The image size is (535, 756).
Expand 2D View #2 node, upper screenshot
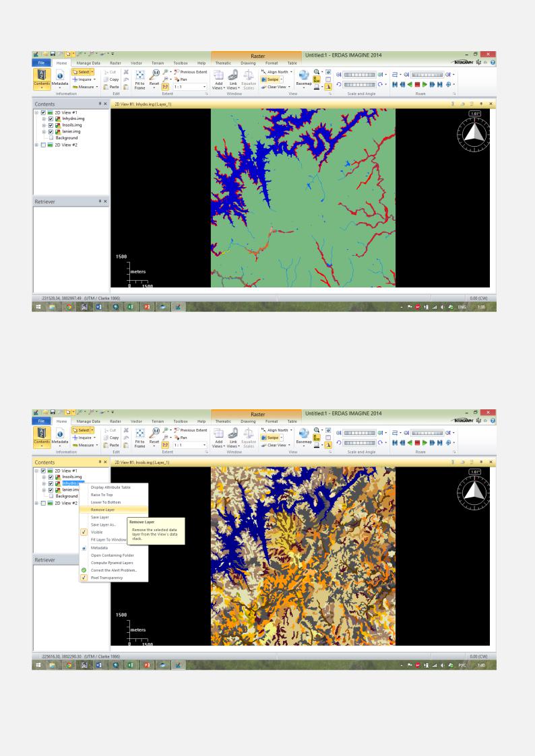click(36, 145)
